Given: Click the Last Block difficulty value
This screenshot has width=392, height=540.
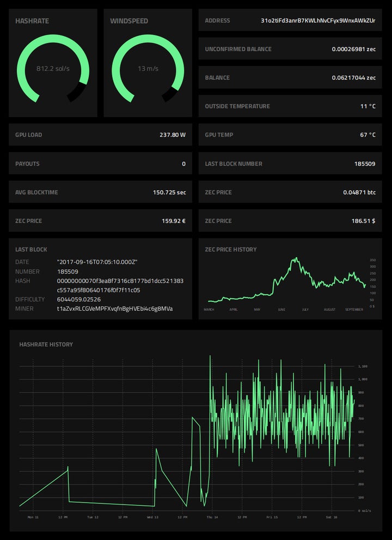Looking at the screenshot, I should pos(79,299).
